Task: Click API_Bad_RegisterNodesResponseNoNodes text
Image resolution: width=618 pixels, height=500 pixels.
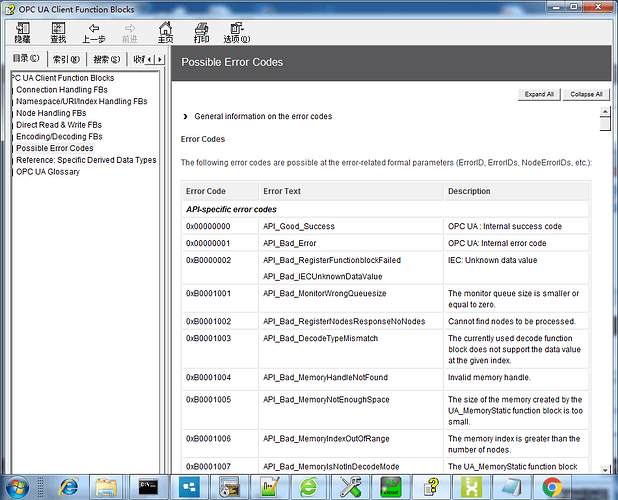Action: pyautogui.click(x=344, y=321)
